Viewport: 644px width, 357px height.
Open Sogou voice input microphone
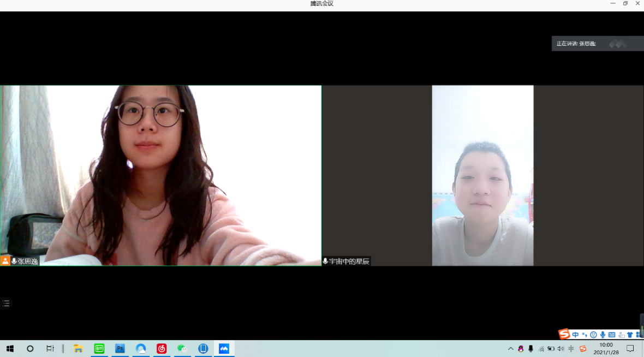[x=603, y=335]
